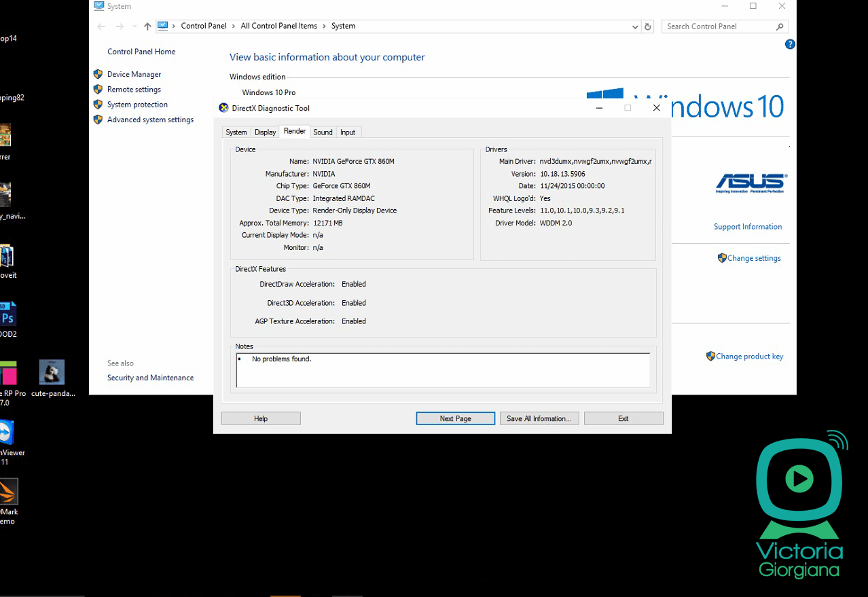The image size is (868, 597).
Task: Click the System window title icon
Action: [99, 6]
